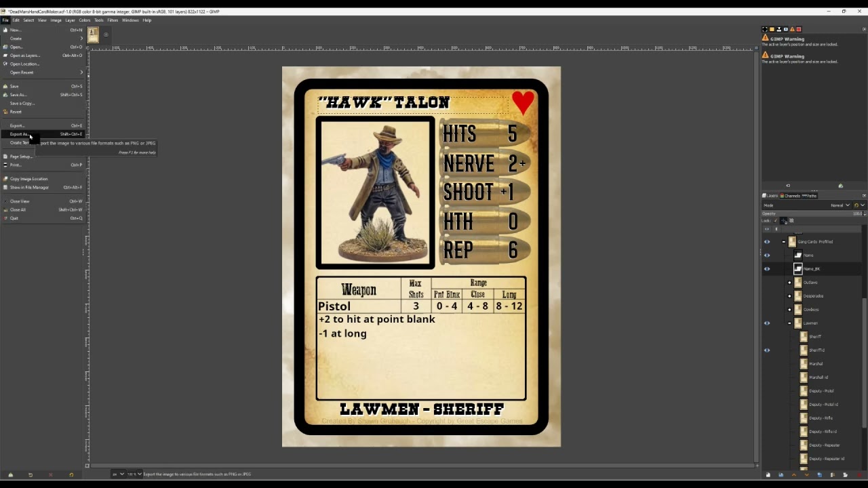The width and height of the screenshot is (868, 488).
Task: Select the Sheriff layer
Action: (x=815, y=337)
